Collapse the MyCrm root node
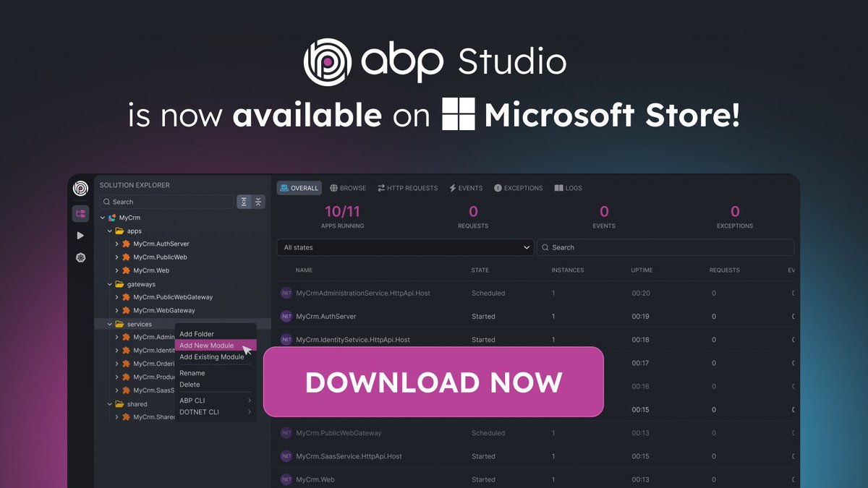This screenshot has height=488, width=868. point(103,218)
